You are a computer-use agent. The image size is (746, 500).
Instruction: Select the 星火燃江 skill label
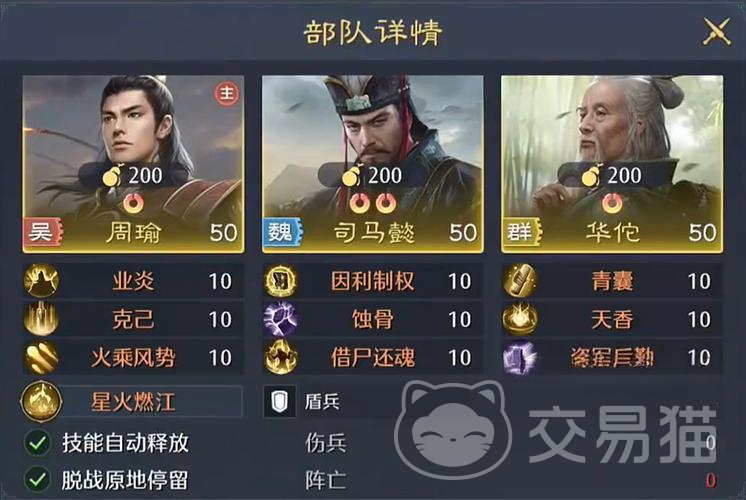pos(133,402)
